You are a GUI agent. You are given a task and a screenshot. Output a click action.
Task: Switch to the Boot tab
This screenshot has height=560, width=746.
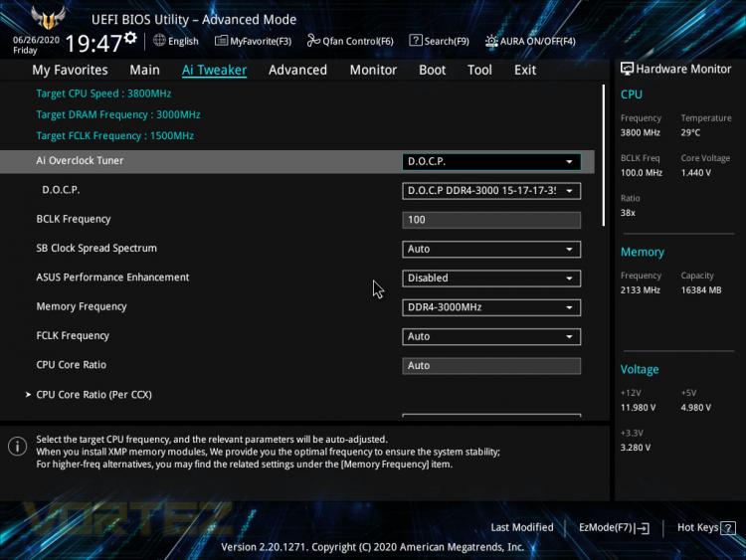(x=432, y=70)
